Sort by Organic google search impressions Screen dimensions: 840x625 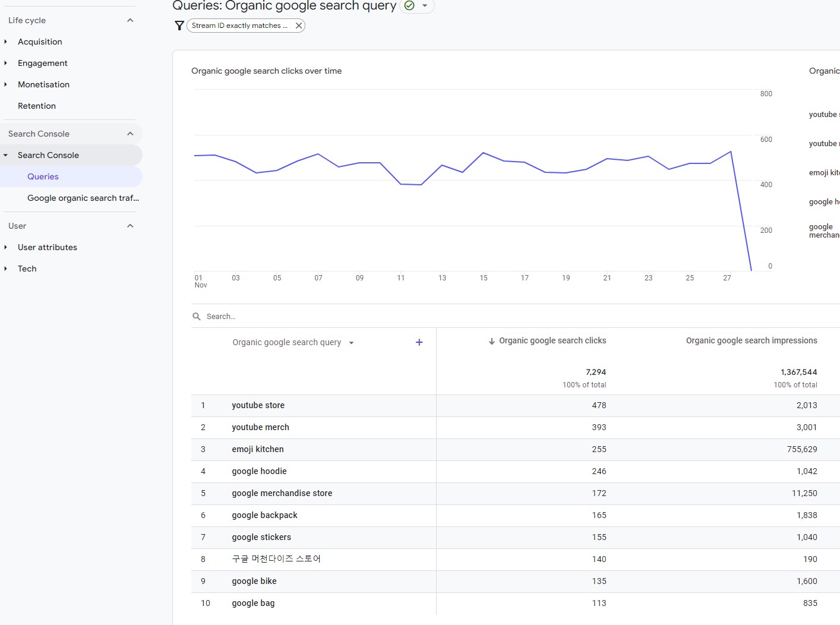(x=751, y=340)
